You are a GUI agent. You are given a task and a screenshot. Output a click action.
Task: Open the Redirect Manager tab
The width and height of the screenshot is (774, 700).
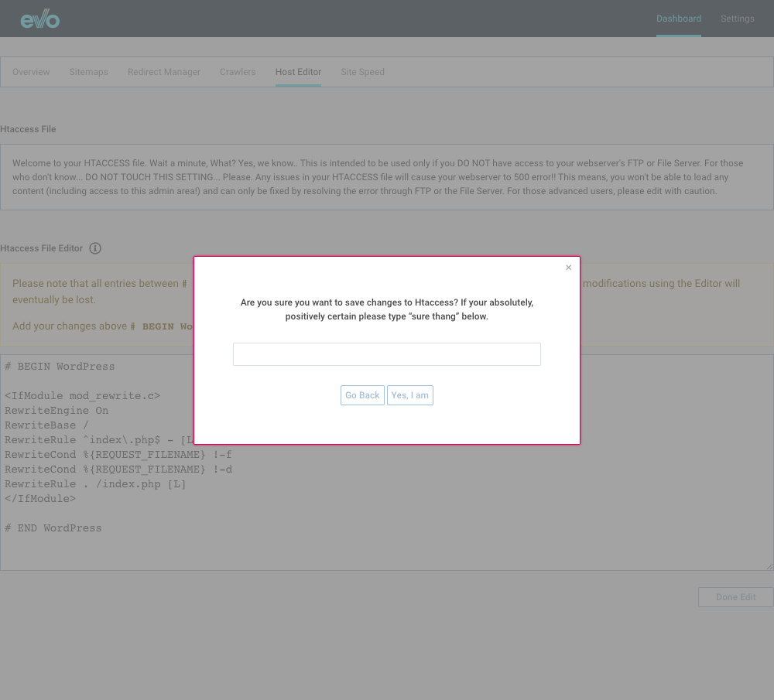point(164,72)
